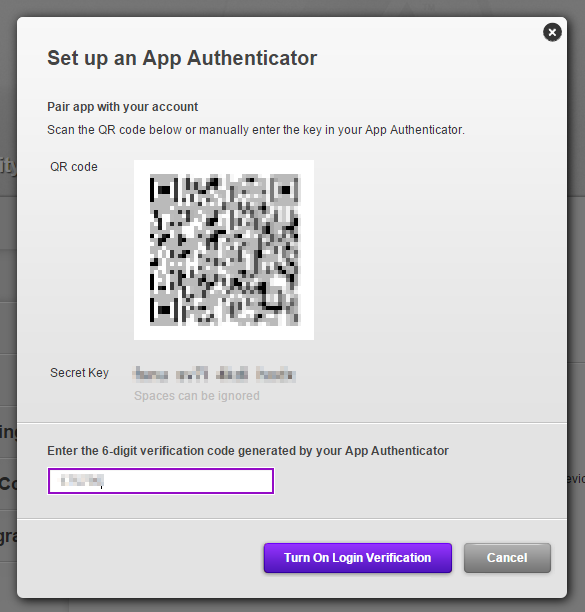The height and width of the screenshot is (612, 585).
Task: Click the "Spaces can be ignored" hint text
Action: pos(197,396)
